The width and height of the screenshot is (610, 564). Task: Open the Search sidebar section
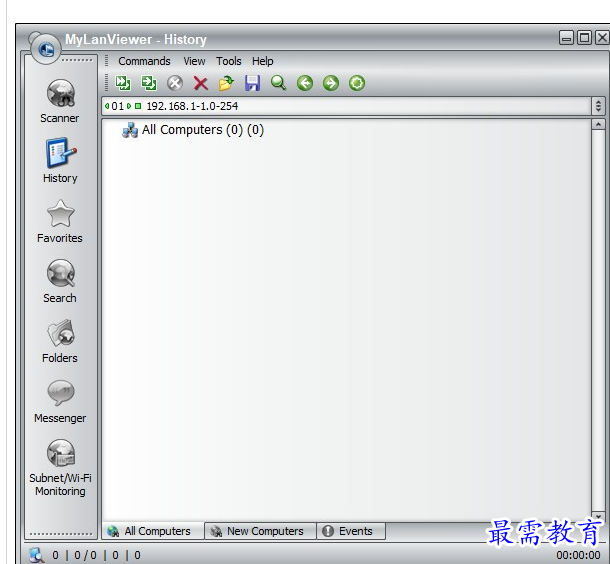point(60,281)
